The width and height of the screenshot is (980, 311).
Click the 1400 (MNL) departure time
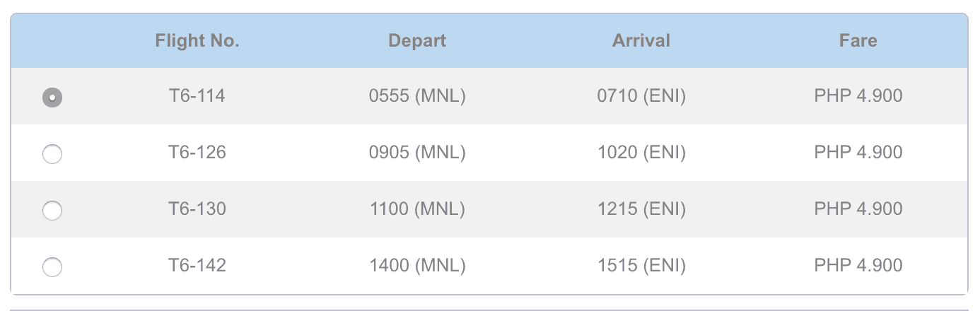(x=417, y=266)
